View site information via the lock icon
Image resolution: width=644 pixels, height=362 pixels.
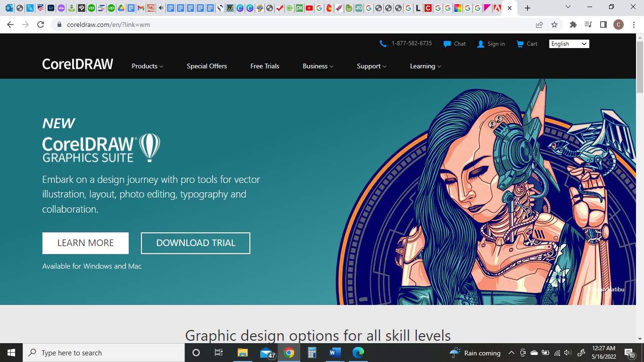59,25
